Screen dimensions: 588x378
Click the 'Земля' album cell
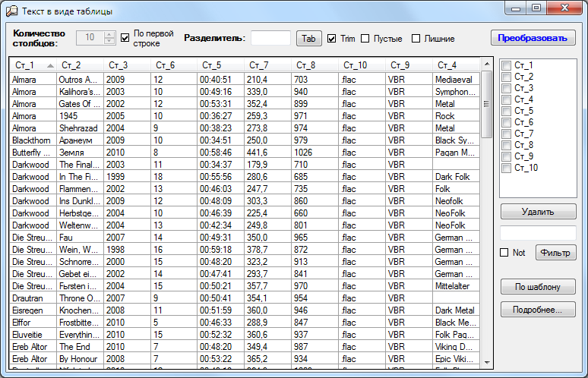point(81,153)
